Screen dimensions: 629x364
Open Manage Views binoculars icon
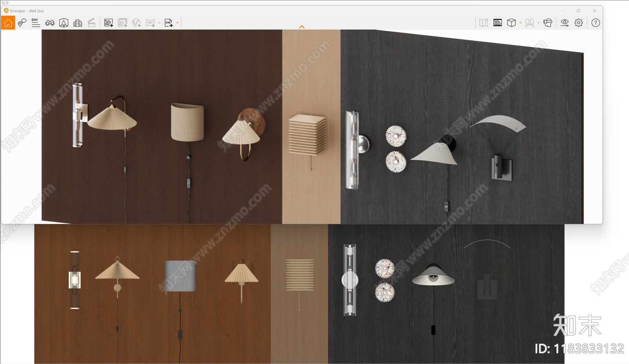[50, 23]
